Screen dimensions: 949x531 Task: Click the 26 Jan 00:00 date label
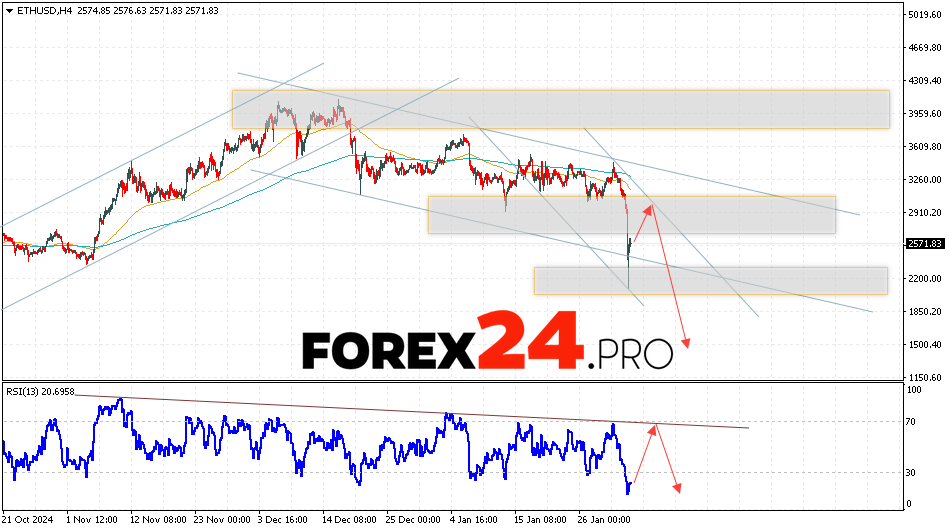click(601, 521)
